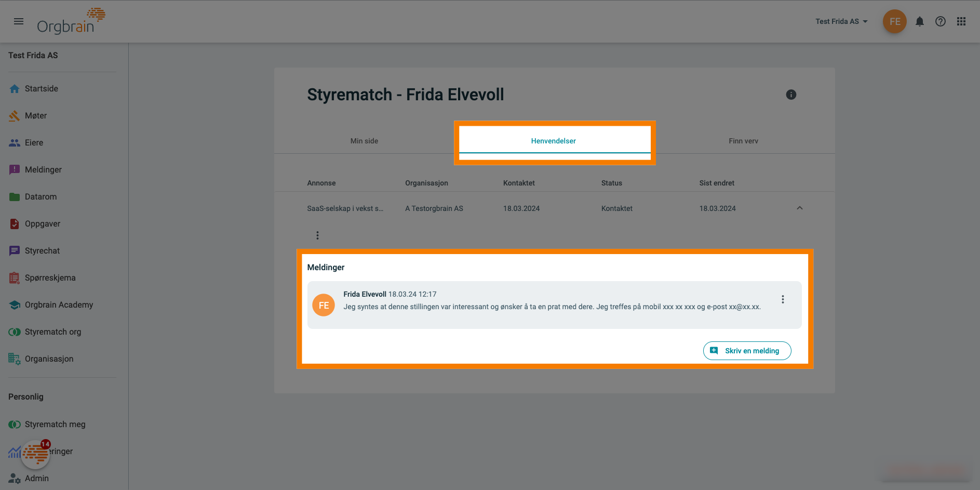Viewport: 980px width, 490px height.
Task: Open three-dot menu on Frida Elvevoll message
Action: point(783,299)
